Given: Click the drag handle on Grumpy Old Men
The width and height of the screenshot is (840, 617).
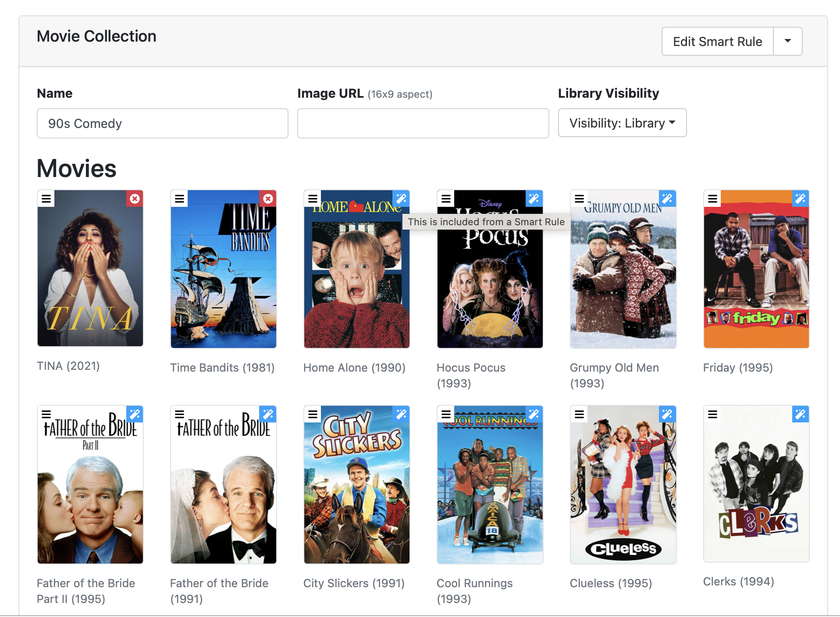Looking at the screenshot, I should pyautogui.click(x=579, y=199).
